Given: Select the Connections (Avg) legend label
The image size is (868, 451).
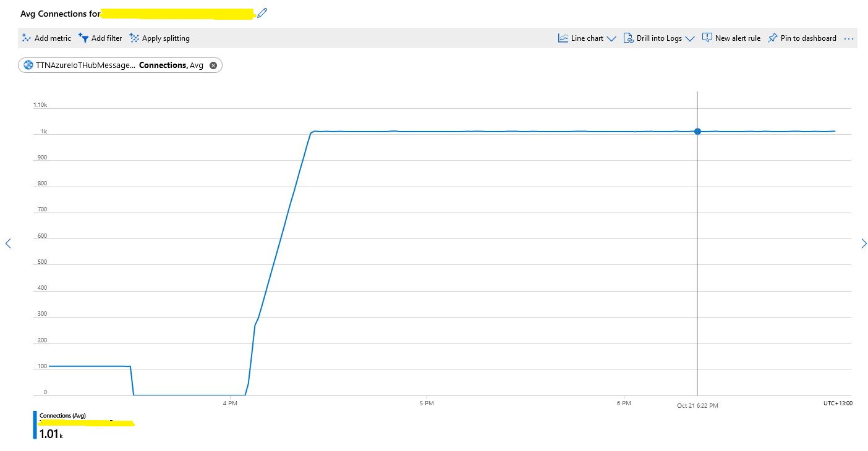Looking at the screenshot, I should click(62, 416).
